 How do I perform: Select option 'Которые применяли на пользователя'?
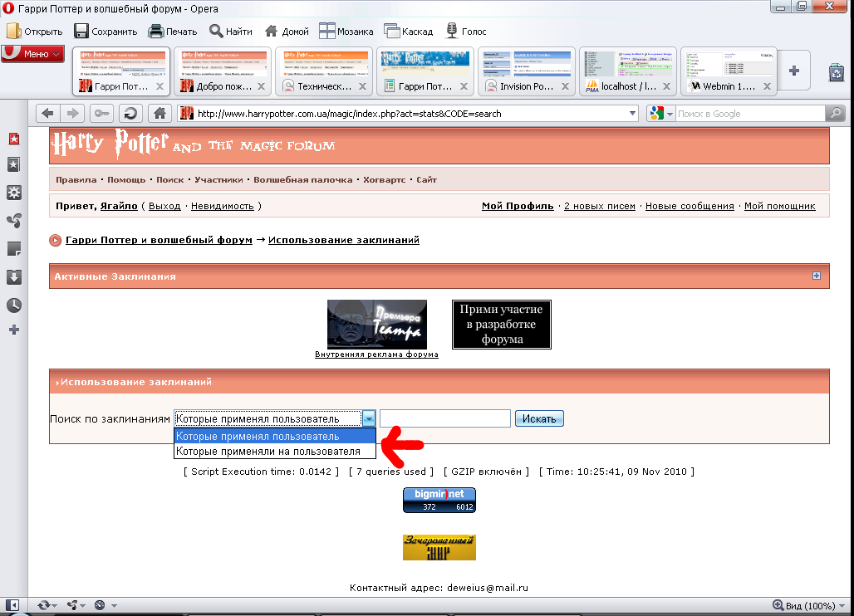[x=268, y=452]
